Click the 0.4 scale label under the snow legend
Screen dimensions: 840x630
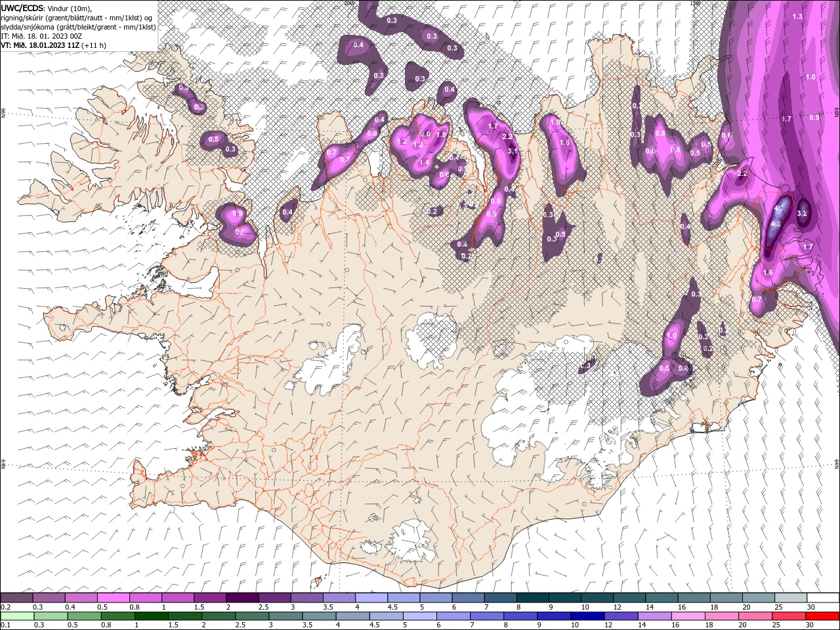point(70,607)
